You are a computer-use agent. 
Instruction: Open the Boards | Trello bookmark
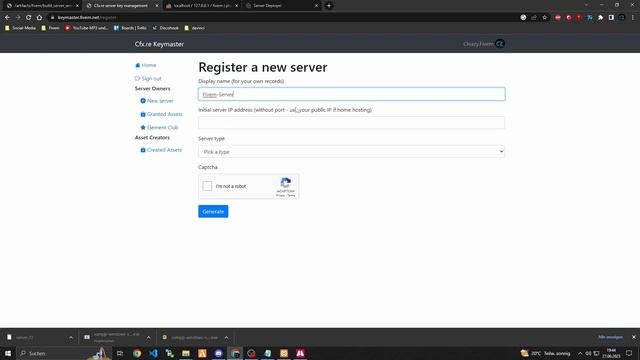(130, 28)
